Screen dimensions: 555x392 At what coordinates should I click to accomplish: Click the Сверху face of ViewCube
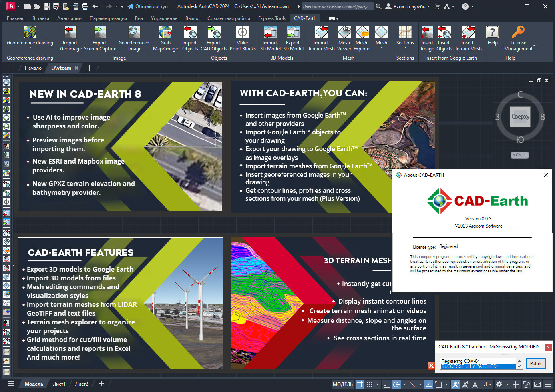point(520,117)
